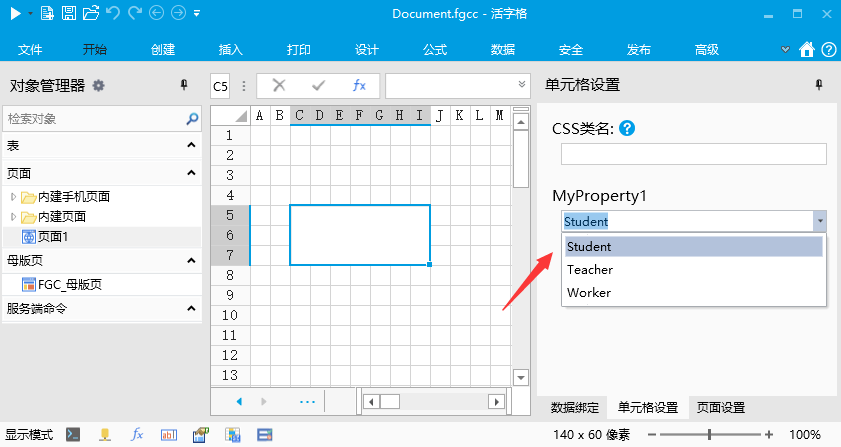Click the 检索对象 search field
The width and height of the screenshot is (841, 447).
pos(94,119)
